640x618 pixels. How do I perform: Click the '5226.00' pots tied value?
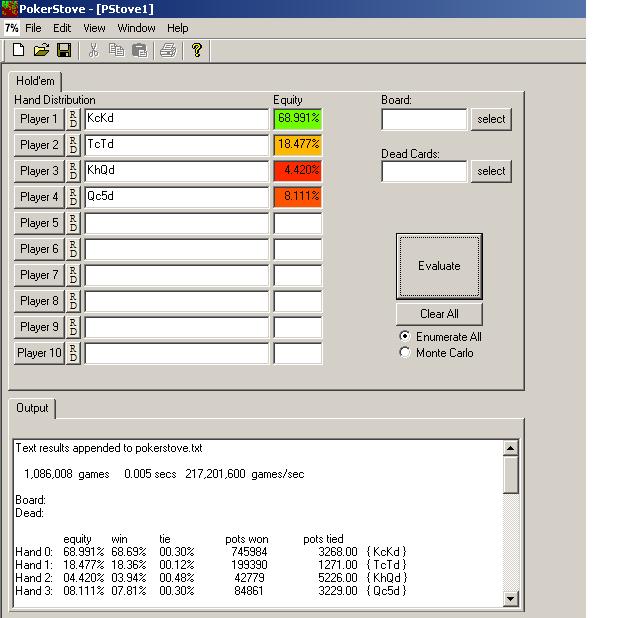click(x=338, y=578)
